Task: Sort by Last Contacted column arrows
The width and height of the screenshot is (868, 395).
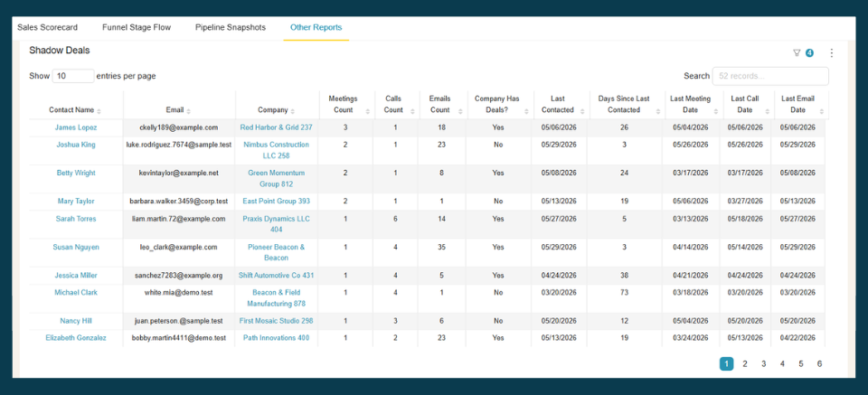Action: pyautogui.click(x=581, y=110)
